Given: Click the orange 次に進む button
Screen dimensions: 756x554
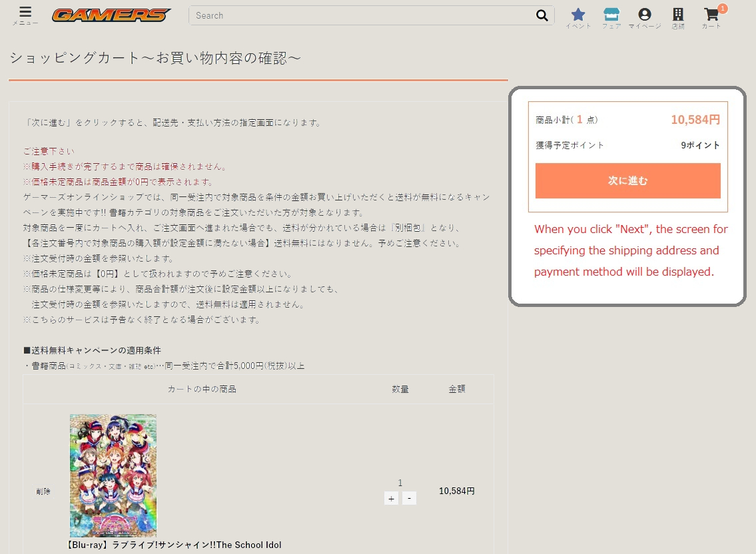Looking at the screenshot, I should [x=627, y=181].
